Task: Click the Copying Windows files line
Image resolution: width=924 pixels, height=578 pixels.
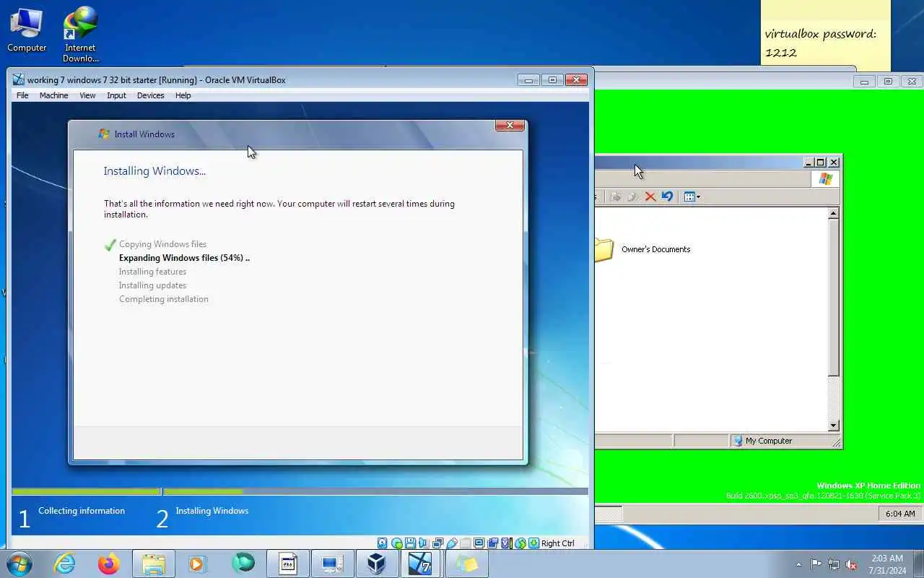Action: [162, 244]
